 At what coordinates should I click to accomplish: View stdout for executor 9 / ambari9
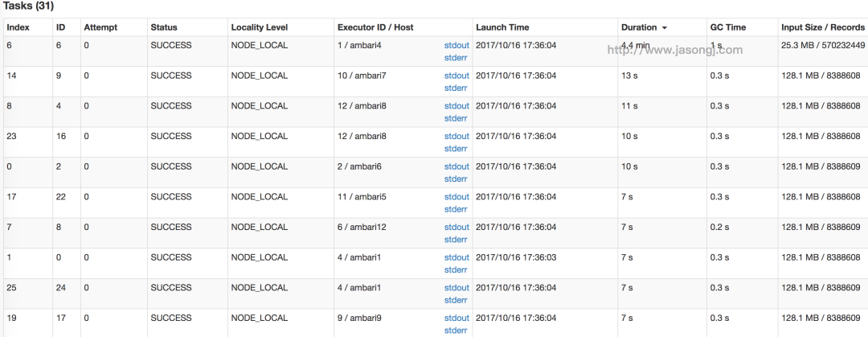pos(456,319)
